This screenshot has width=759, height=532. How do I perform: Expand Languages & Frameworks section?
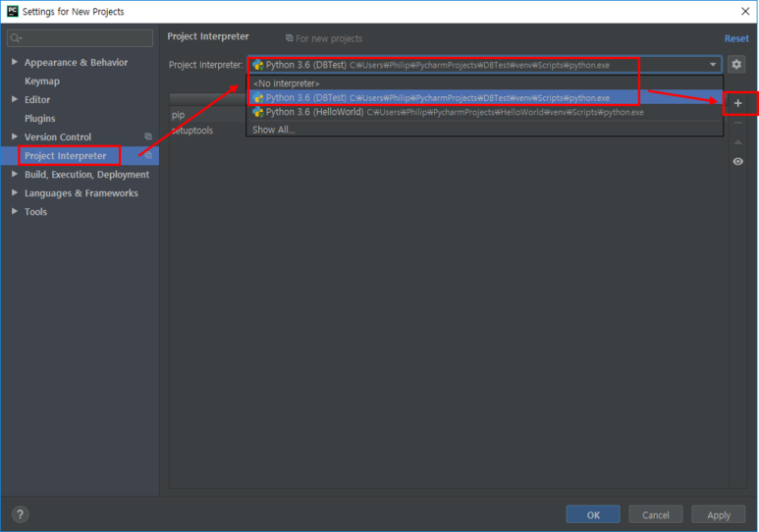pyautogui.click(x=15, y=192)
